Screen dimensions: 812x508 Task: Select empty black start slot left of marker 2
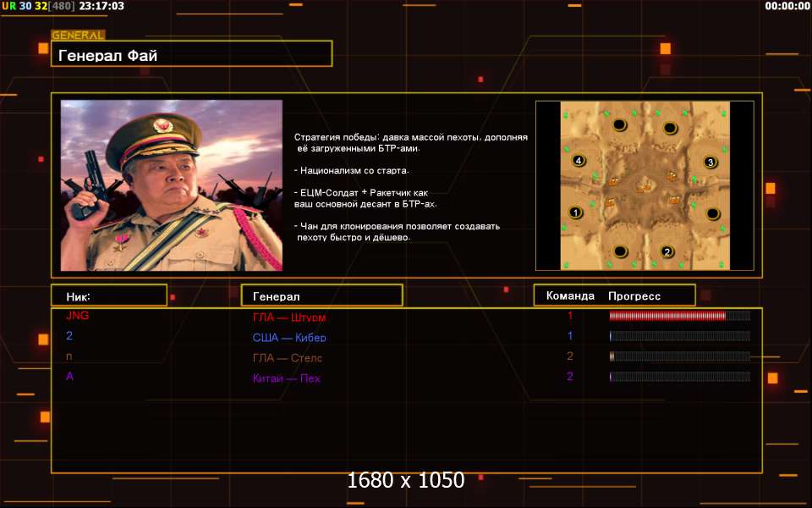click(620, 252)
